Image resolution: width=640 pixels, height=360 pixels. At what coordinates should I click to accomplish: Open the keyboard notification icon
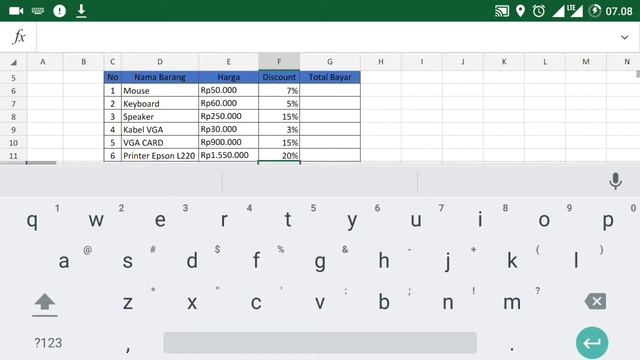point(38,11)
